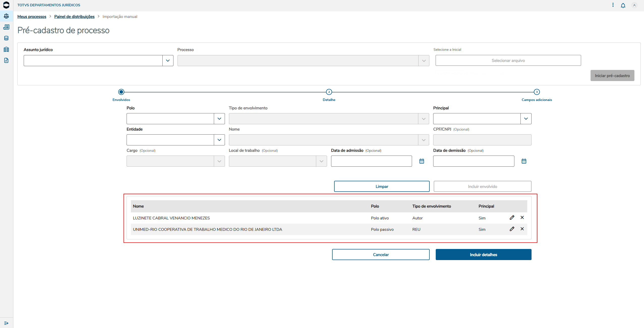Open the database sidebar icon
This screenshot has width=644, height=328.
[6, 38]
